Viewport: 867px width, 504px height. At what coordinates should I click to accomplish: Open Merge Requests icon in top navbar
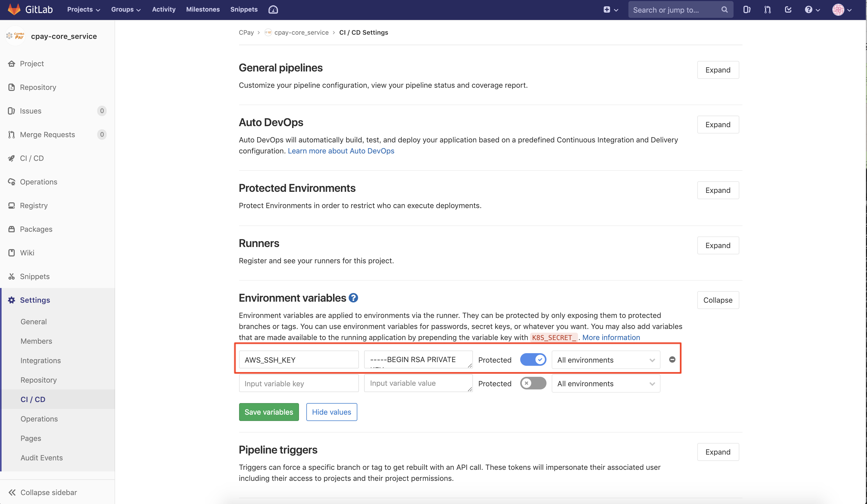click(767, 10)
